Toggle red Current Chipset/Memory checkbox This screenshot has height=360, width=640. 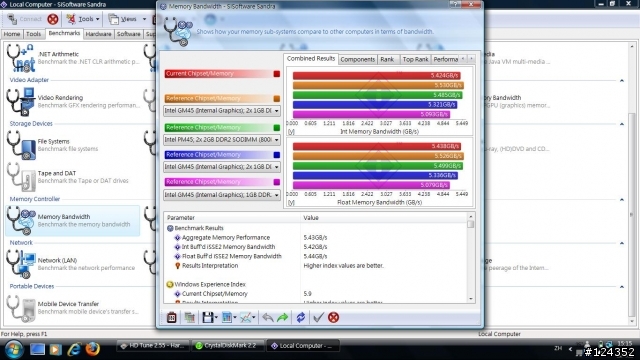277,74
